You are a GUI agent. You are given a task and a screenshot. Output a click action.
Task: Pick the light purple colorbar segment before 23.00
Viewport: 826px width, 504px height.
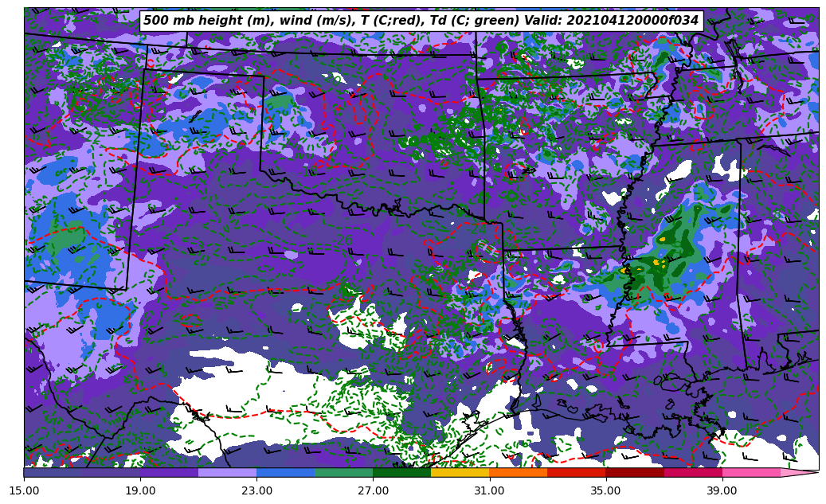tap(227, 472)
